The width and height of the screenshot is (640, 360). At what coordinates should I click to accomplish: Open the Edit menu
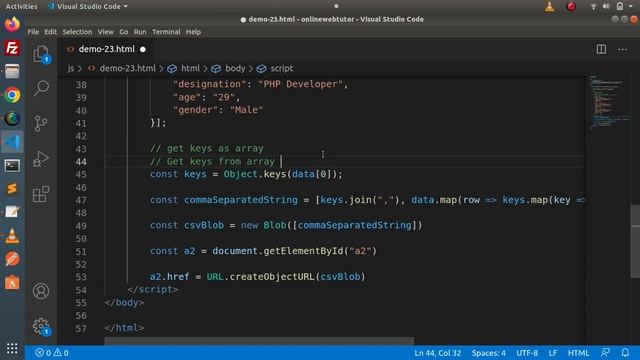[x=51, y=32]
